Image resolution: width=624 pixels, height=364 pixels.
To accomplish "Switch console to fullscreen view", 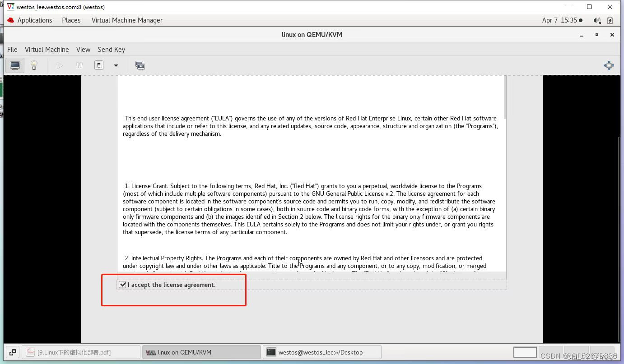I will point(609,66).
